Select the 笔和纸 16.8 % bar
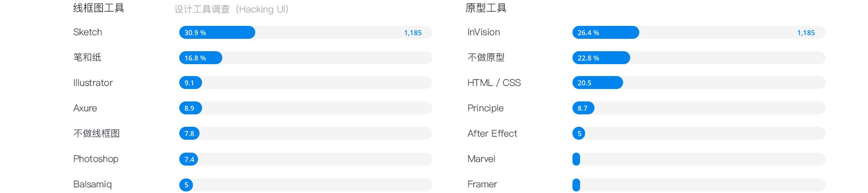Viewport: 868px width, 193px height. pos(200,58)
